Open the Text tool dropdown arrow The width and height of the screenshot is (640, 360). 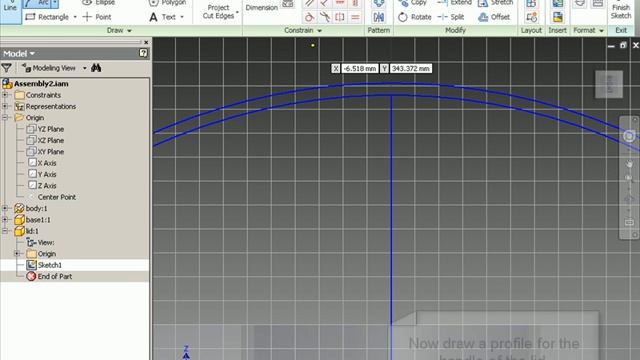pyautogui.click(x=182, y=17)
